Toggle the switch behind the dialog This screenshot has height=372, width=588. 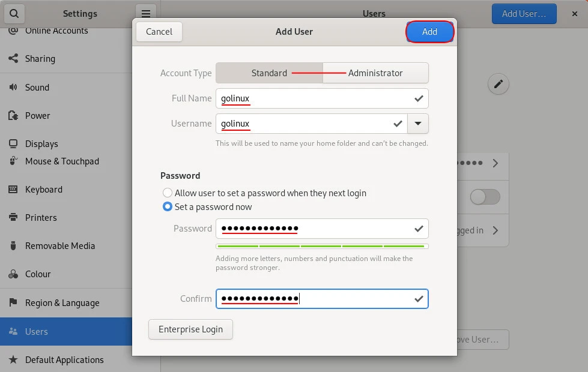point(485,197)
